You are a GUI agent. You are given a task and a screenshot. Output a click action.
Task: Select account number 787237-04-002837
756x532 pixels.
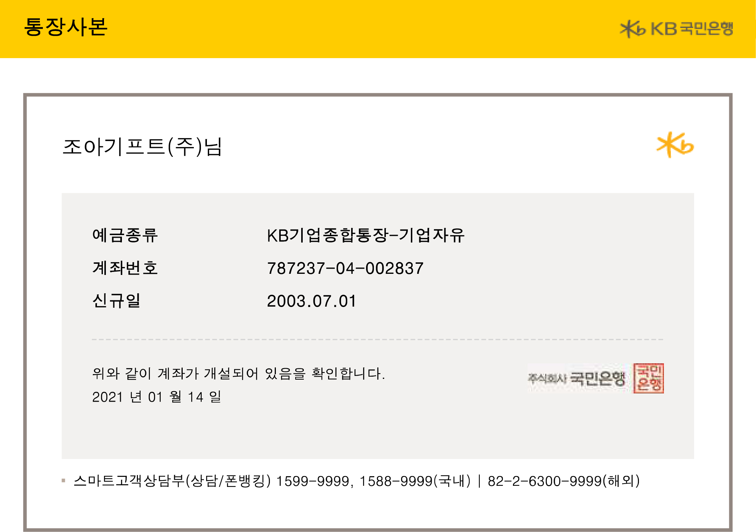(x=345, y=268)
